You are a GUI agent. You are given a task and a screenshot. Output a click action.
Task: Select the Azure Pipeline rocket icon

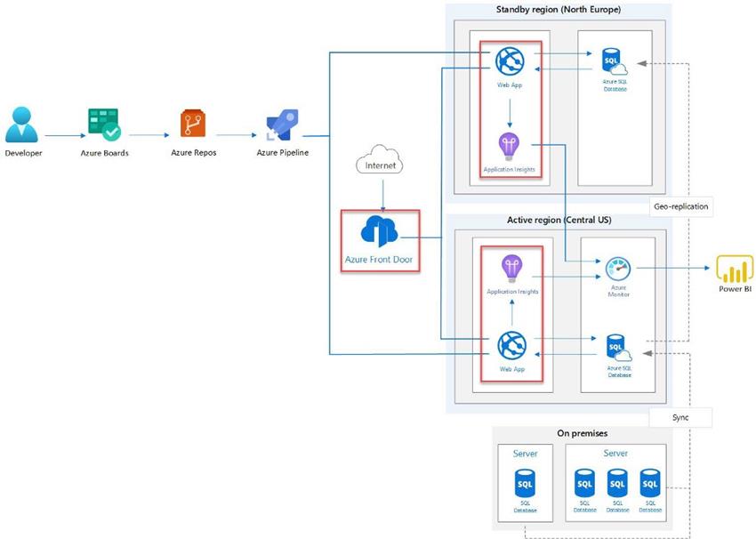(x=282, y=123)
